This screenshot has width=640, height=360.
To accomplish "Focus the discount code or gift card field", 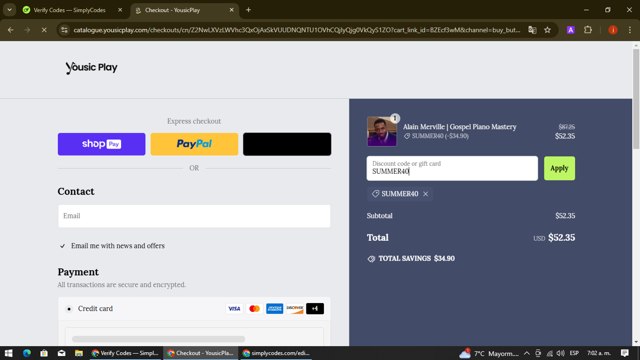I will pyautogui.click(x=452, y=168).
